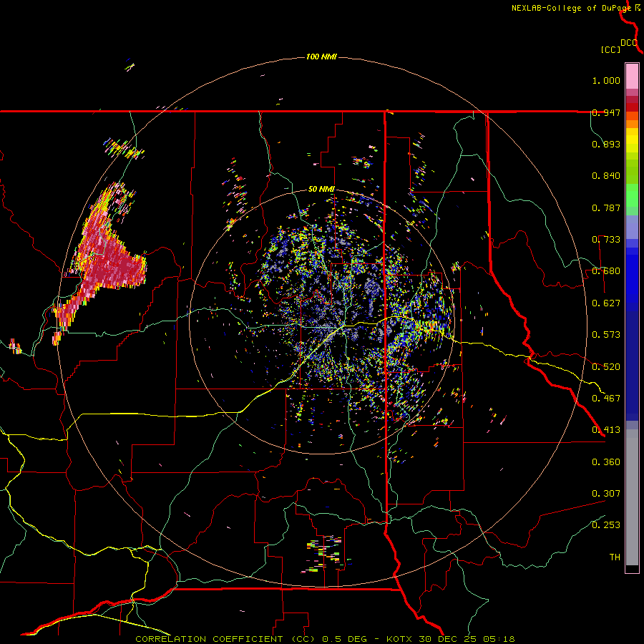Select the 0.253 scale label
Image resolution: width=644 pixels, height=644 pixels.
(606, 525)
